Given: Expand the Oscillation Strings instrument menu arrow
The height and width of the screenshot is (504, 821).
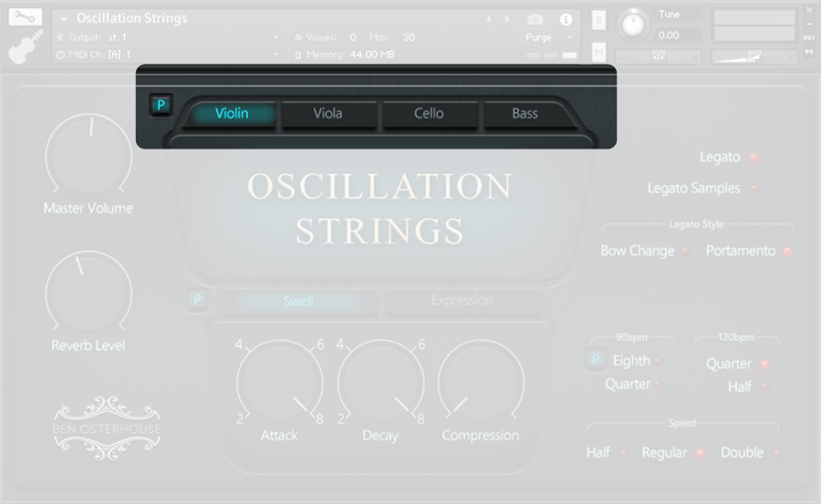Looking at the screenshot, I should 64,19.
